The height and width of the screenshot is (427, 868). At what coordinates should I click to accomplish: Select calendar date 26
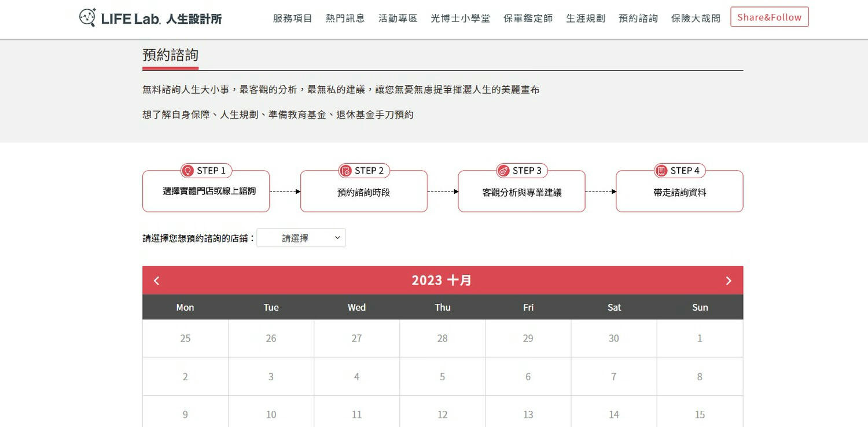[x=271, y=338]
